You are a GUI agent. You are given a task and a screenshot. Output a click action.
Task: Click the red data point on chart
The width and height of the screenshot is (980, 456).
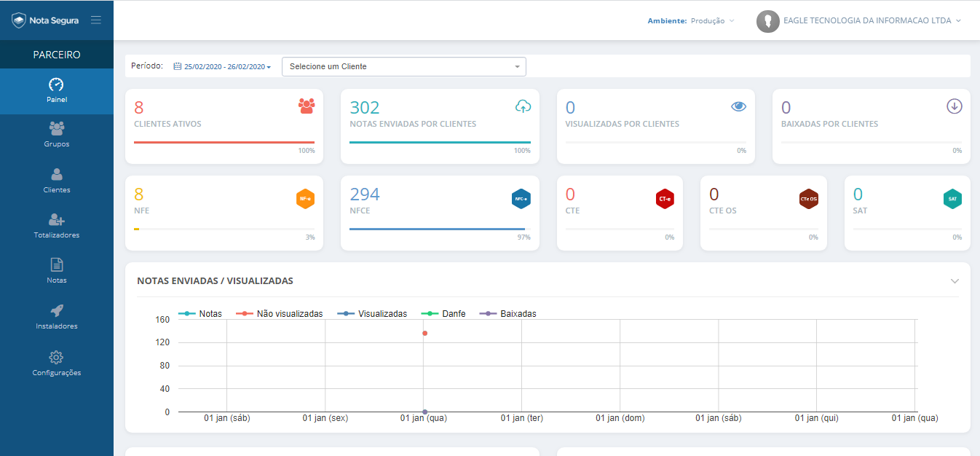point(424,334)
